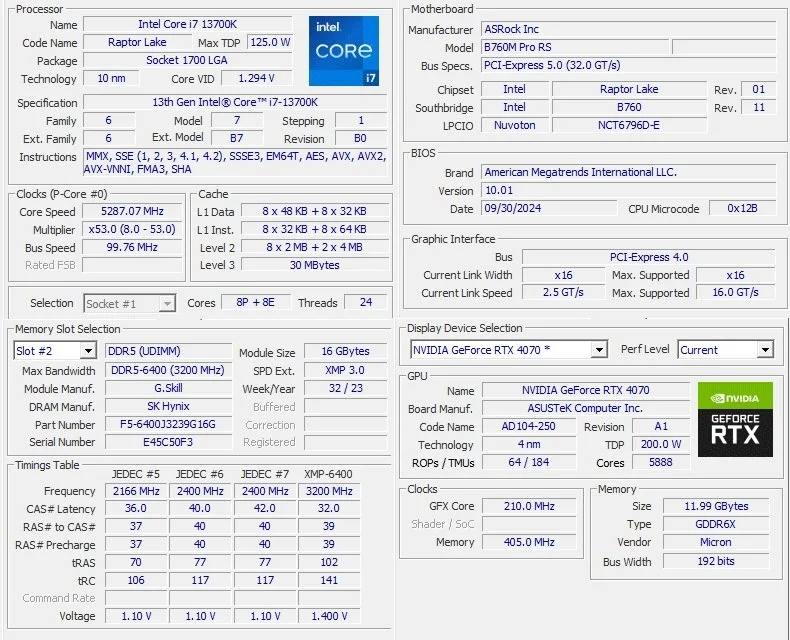Click the Bus Specs PCI-Express 5.0 value
Image resolution: width=790 pixels, height=640 pixels.
[x=628, y=66]
